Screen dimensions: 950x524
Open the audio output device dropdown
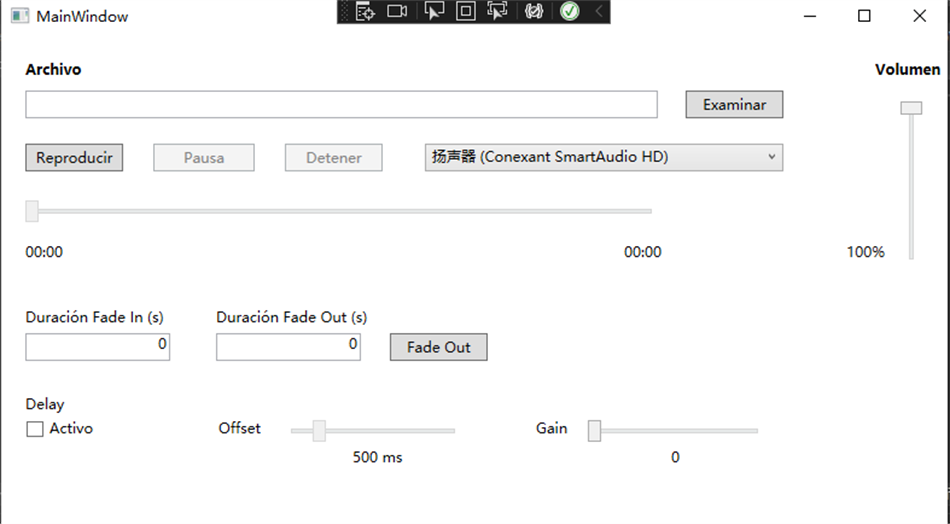[603, 158]
